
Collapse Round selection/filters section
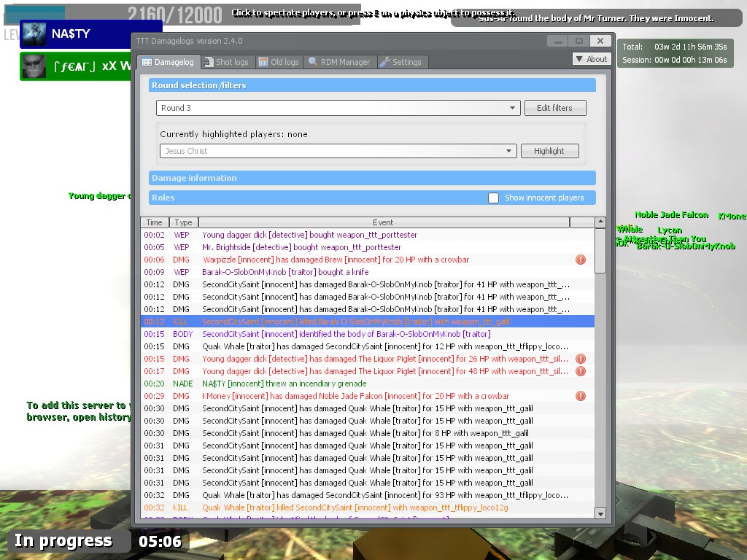point(372,85)
